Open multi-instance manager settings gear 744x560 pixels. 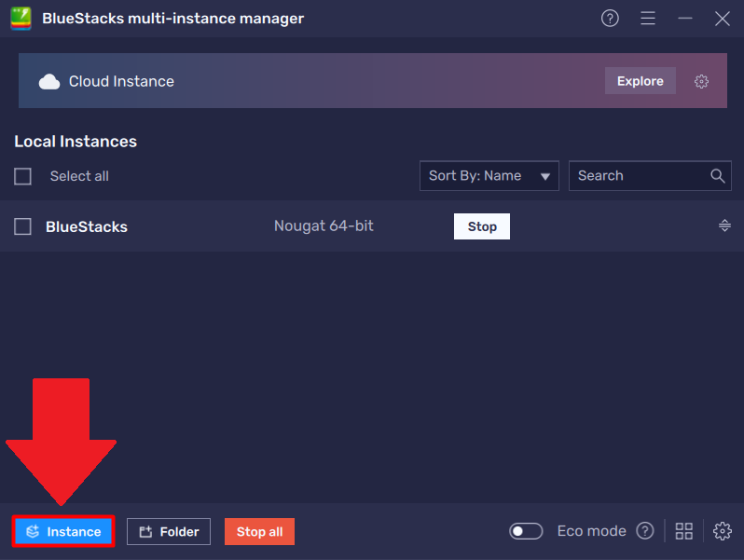722,531
